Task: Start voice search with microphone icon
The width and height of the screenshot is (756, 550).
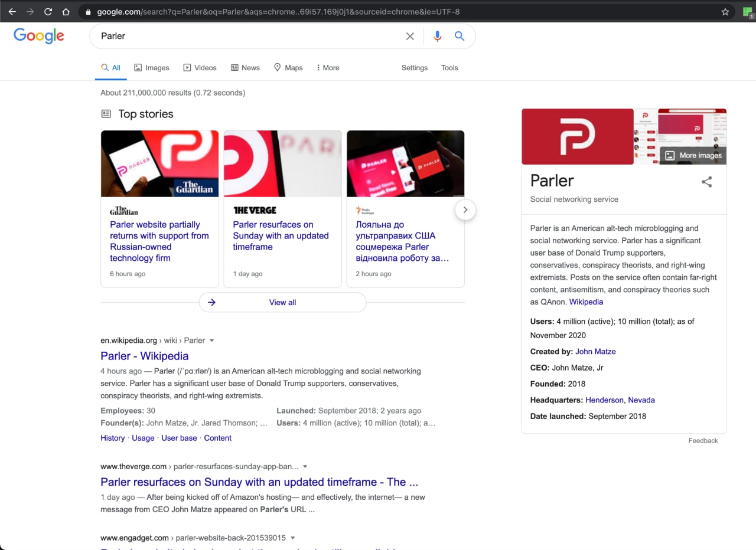Action: pos(437,36)
